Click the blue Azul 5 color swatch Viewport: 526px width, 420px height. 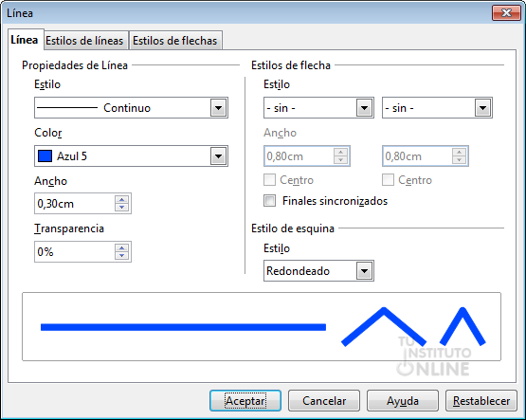pos(45,156)
